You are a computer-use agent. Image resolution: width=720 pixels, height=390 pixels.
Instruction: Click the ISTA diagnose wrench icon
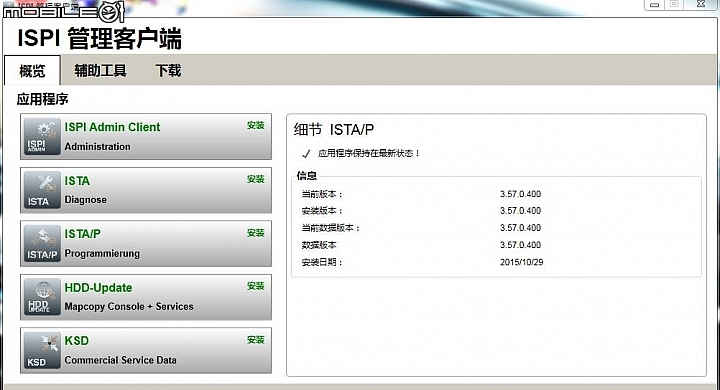pos(42,190)
